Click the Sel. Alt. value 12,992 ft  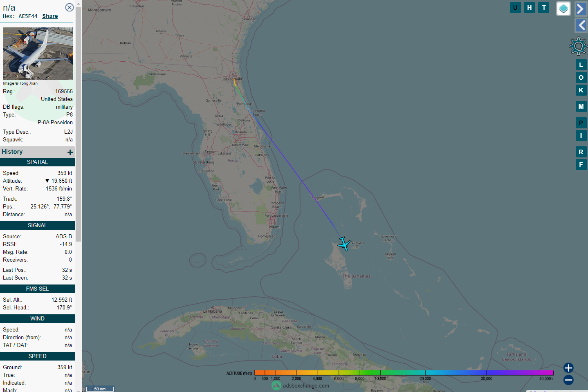tap(62, 300)
